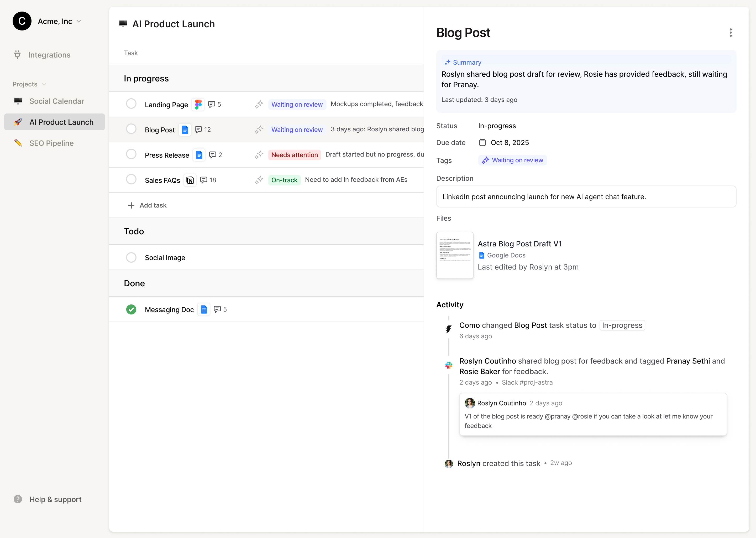Open the Google Docs icon beside Blog Post
756x538 pixels.
pyautogui.click(x=185, y=130)
